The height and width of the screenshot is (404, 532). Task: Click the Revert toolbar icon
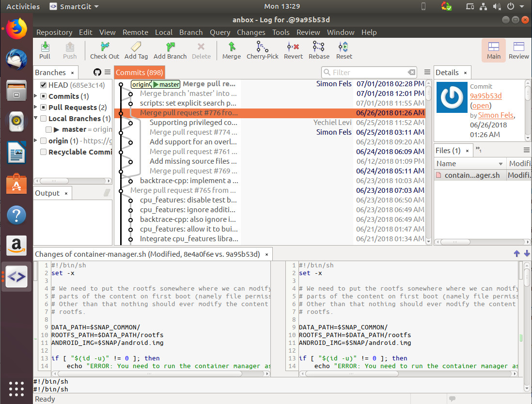tap(293, 48)
